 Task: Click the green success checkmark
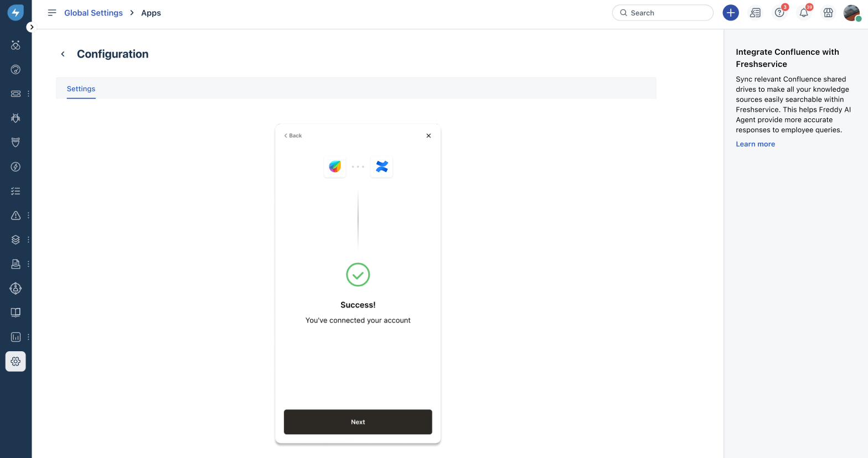coord(358,274)
